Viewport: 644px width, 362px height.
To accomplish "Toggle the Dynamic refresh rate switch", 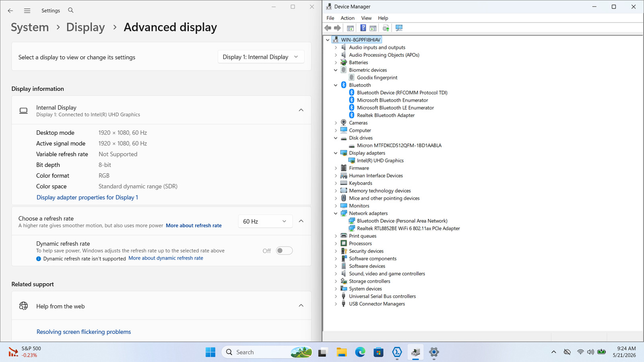I will pos(284,251).
